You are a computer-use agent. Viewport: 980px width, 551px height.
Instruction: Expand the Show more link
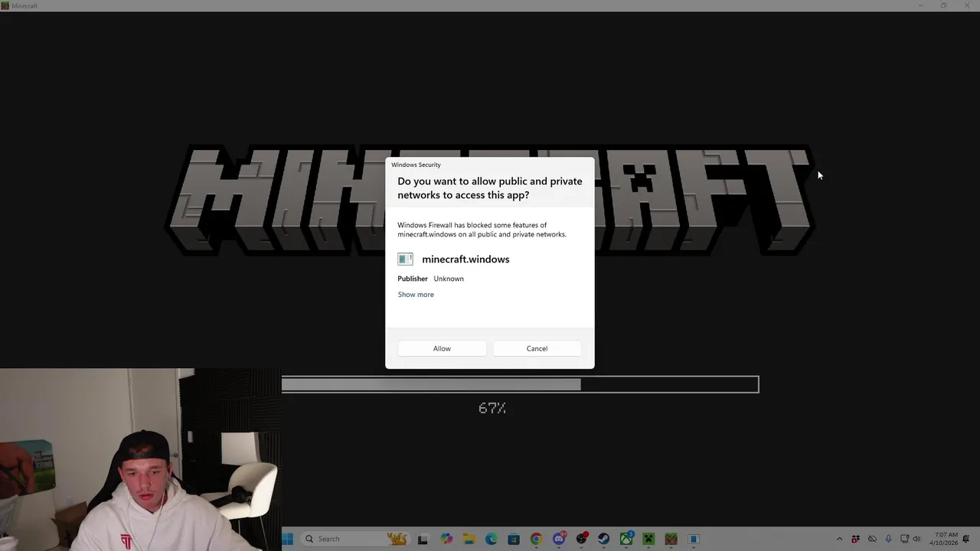tap(416, 295)
